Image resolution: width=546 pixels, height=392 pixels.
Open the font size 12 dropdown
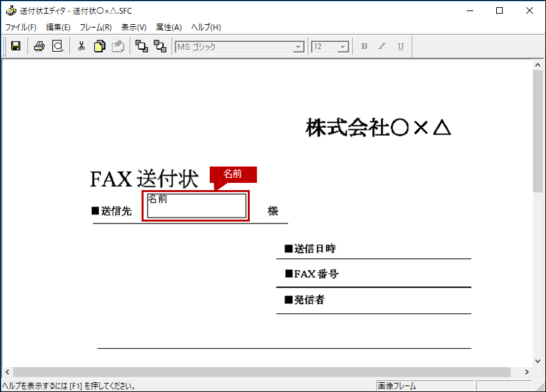343,47
